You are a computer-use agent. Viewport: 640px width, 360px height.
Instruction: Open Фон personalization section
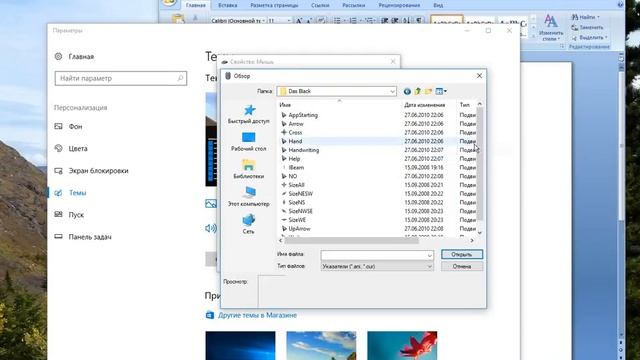coord(68,127)
